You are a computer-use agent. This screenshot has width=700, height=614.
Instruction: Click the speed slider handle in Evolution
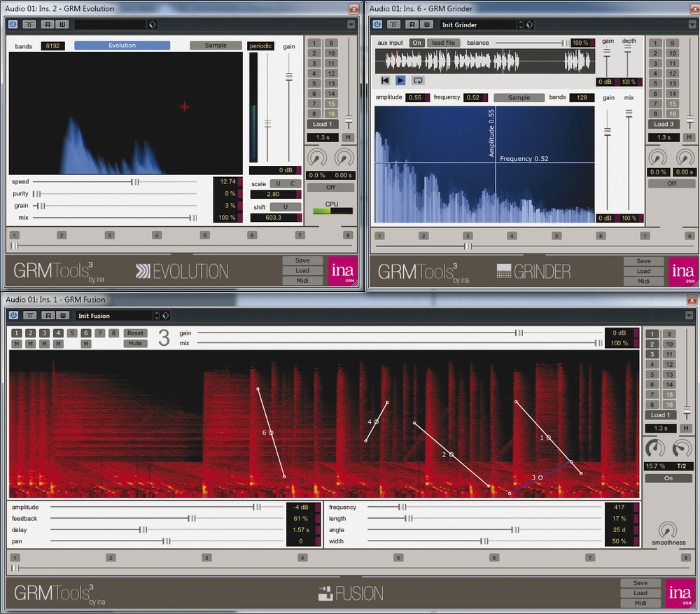[135, 182]
